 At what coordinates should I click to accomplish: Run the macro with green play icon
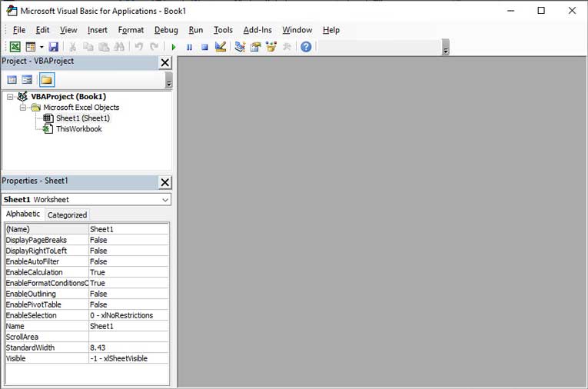point(174,47)
